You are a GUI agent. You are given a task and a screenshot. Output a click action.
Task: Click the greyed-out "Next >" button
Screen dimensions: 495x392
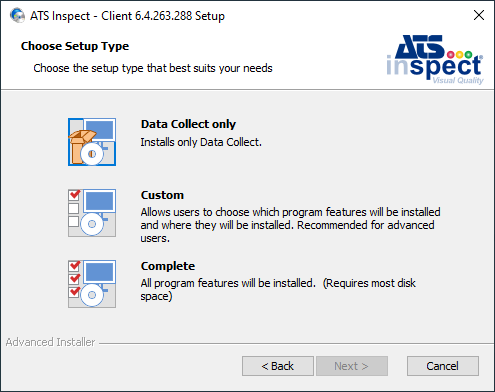[352, 366]
